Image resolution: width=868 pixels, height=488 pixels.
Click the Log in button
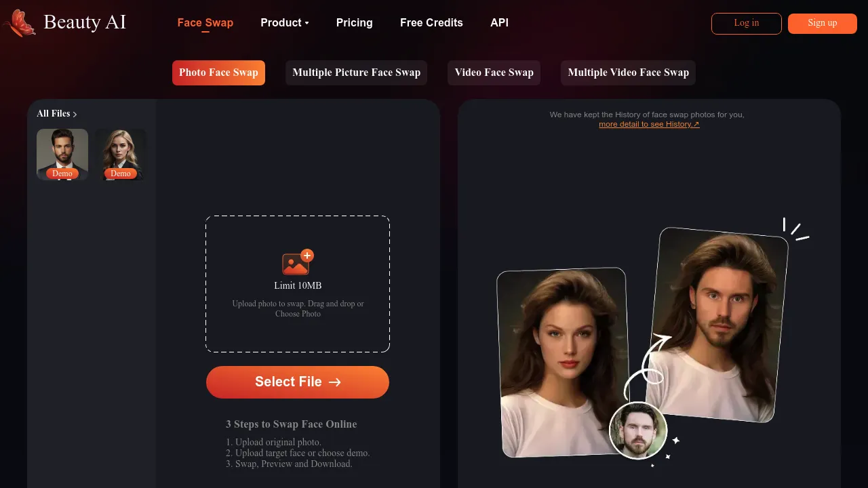746,23
